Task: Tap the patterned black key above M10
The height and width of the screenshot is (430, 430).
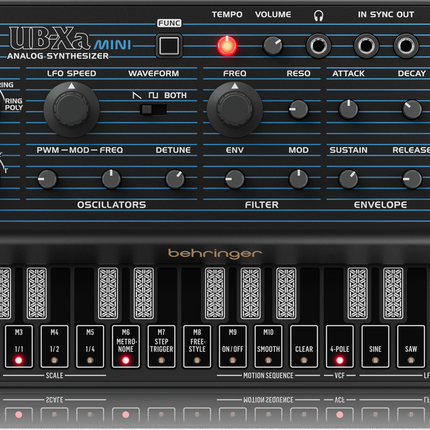Action: (x=251, y=293)
